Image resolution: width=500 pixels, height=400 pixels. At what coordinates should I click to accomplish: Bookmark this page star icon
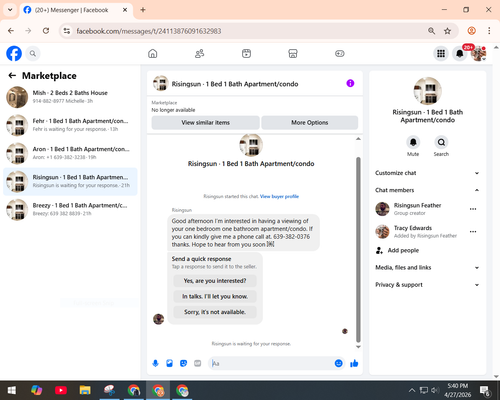point(447,31)
